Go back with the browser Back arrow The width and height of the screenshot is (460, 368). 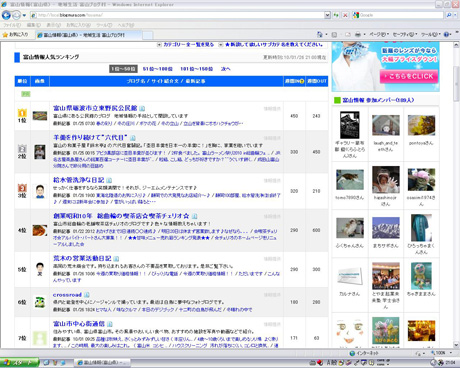[x=6, y=15]
